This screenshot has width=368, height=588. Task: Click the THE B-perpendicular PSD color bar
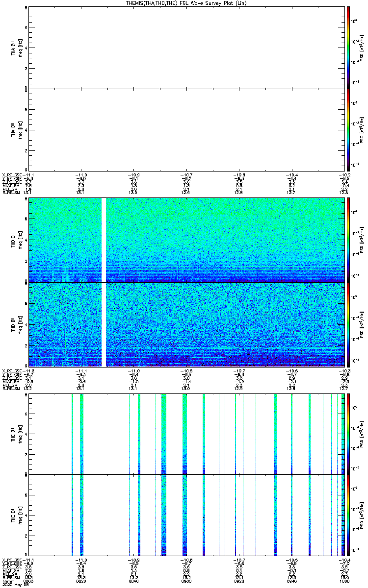[348, 434]
